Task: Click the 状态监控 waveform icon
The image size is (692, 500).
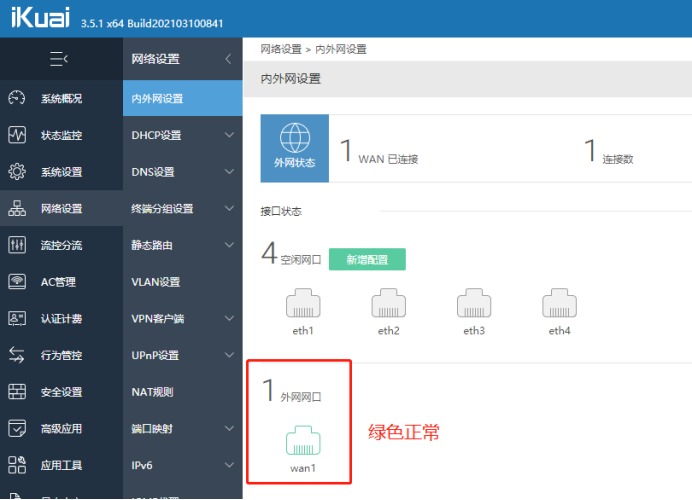Action: [17, 135]
